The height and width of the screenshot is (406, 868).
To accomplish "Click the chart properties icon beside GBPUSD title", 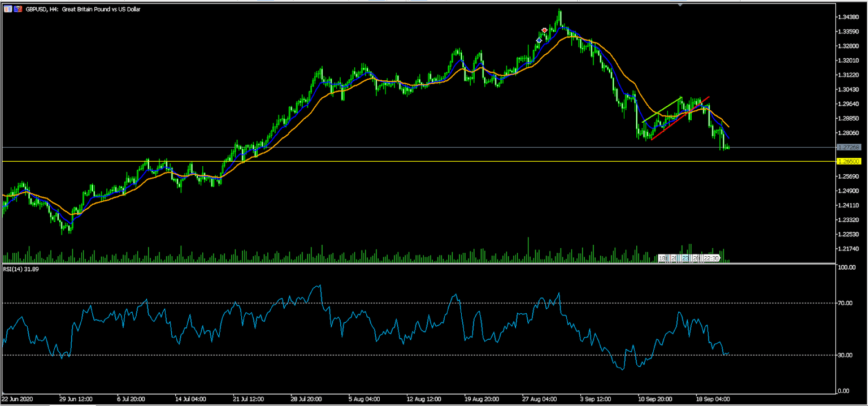I will (7, 9).
